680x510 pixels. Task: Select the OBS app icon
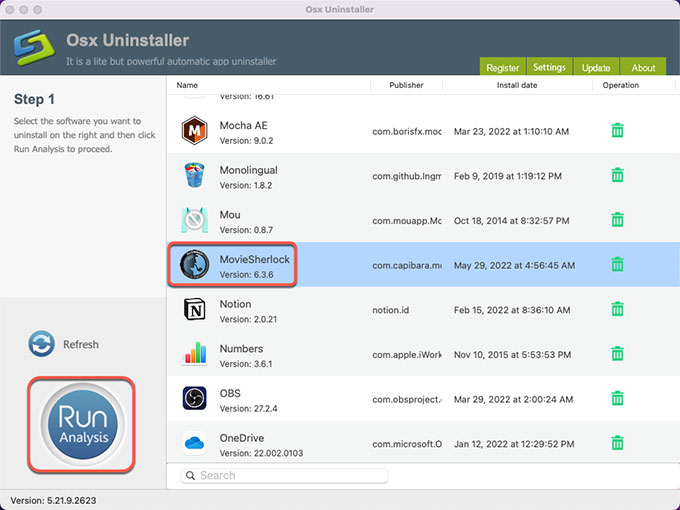click(194, 398)
